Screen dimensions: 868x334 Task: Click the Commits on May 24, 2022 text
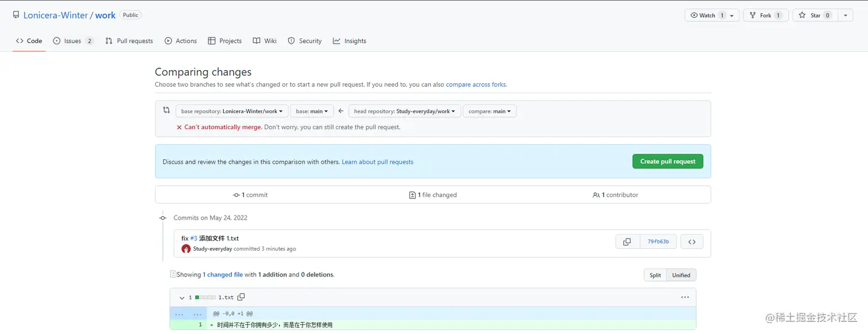click(211, 218)
